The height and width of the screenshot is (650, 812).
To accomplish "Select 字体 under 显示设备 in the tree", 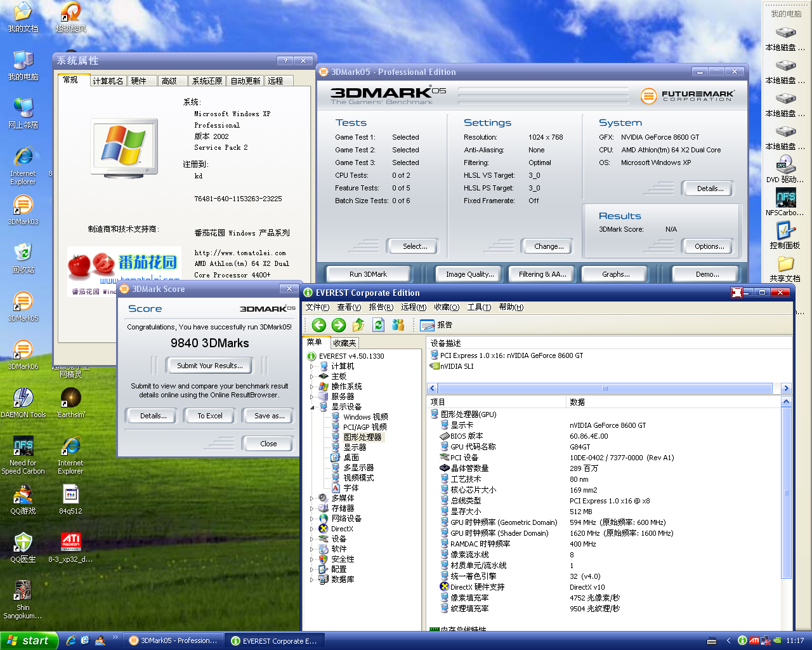I will 351,488.
